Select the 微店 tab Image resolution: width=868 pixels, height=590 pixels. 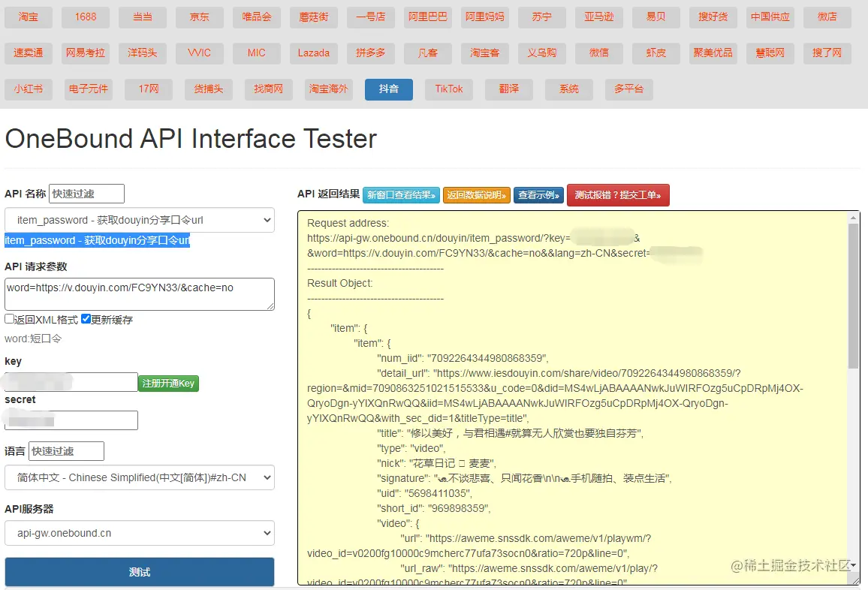(x=827, y=17)
